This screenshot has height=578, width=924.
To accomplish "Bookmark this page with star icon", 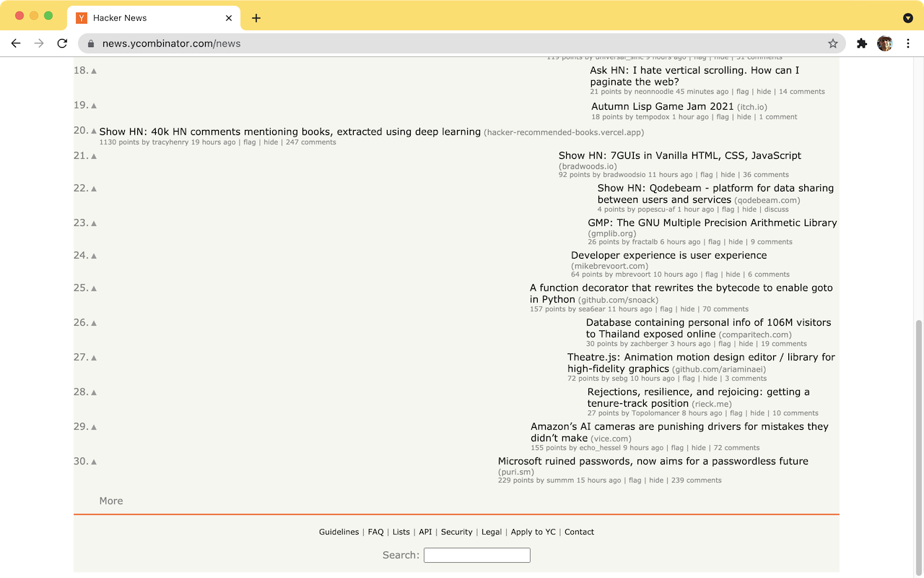I will tap(833, 43).
